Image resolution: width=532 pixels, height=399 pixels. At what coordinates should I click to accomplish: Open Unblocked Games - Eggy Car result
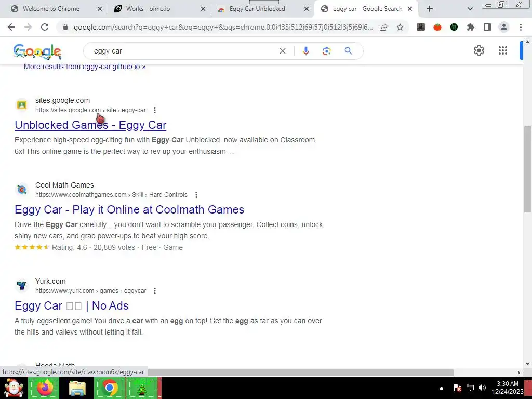90,125
